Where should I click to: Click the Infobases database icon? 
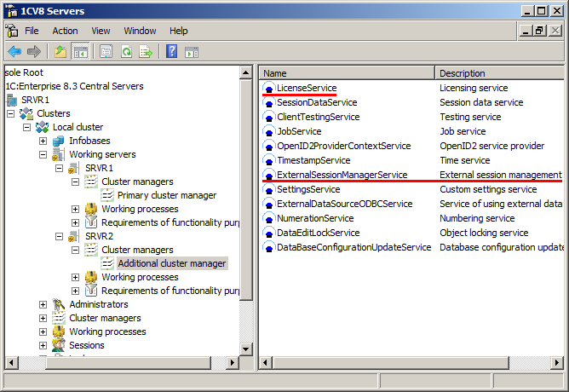coord(58,141)
